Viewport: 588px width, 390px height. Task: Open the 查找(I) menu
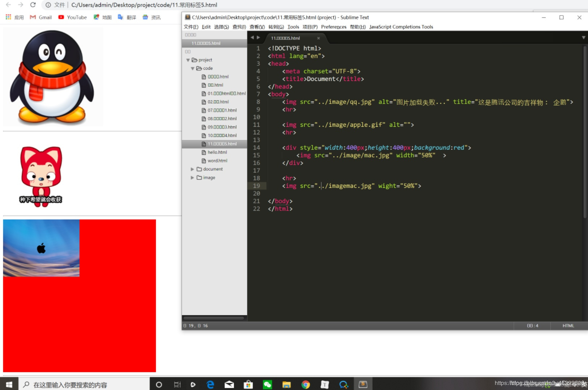coord(239,27)
